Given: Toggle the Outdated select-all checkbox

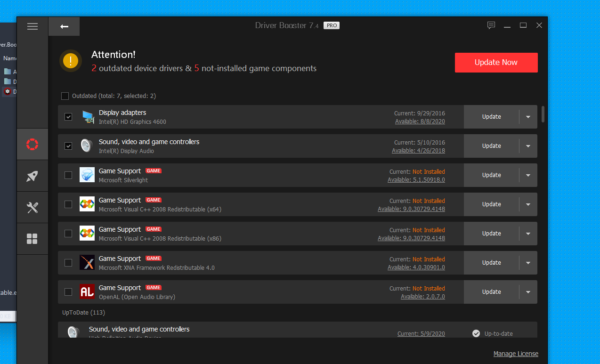Looking at the screenshot, I should [x=65, y=96].
